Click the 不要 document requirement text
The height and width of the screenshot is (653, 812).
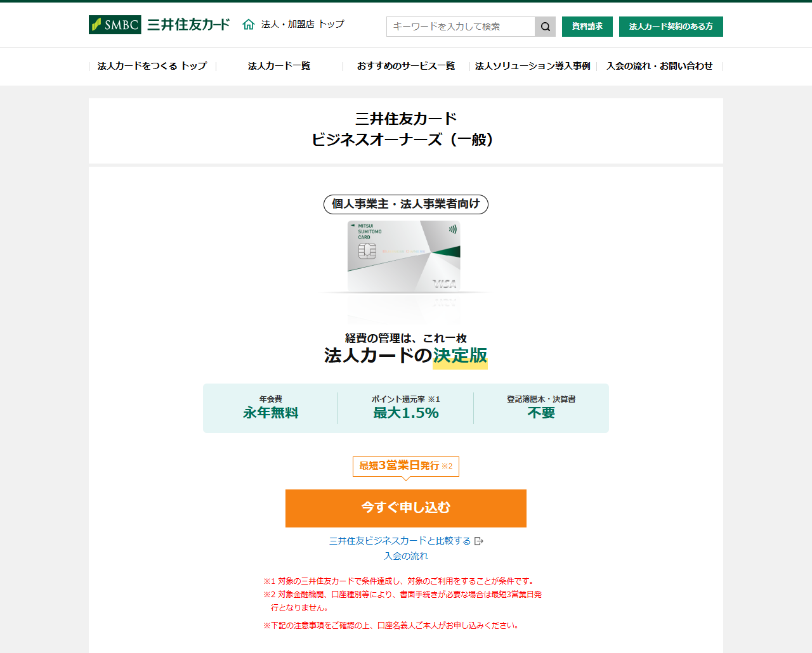(x=541, y=413)
